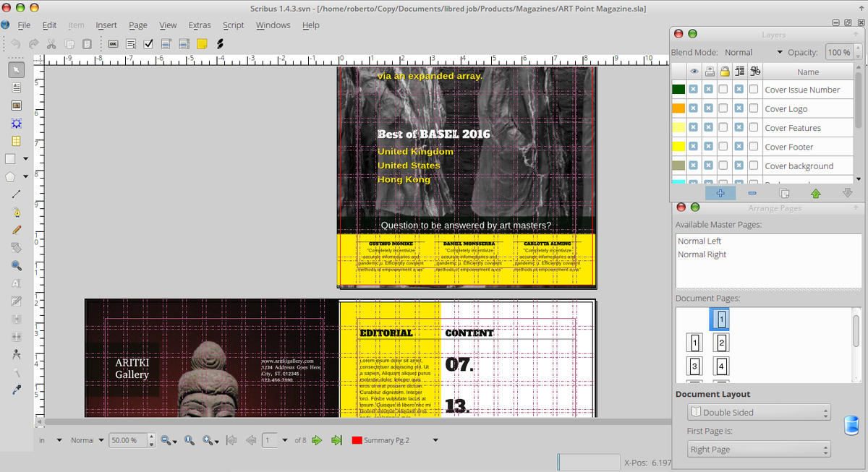Toggle visibility of Cover Logo layer
Screen dimensions: 868x472
(693, 108)
